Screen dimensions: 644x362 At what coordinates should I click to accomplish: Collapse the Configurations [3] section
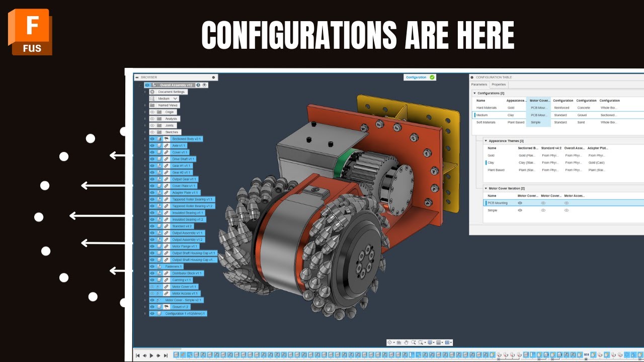click(x=474, y=93)
